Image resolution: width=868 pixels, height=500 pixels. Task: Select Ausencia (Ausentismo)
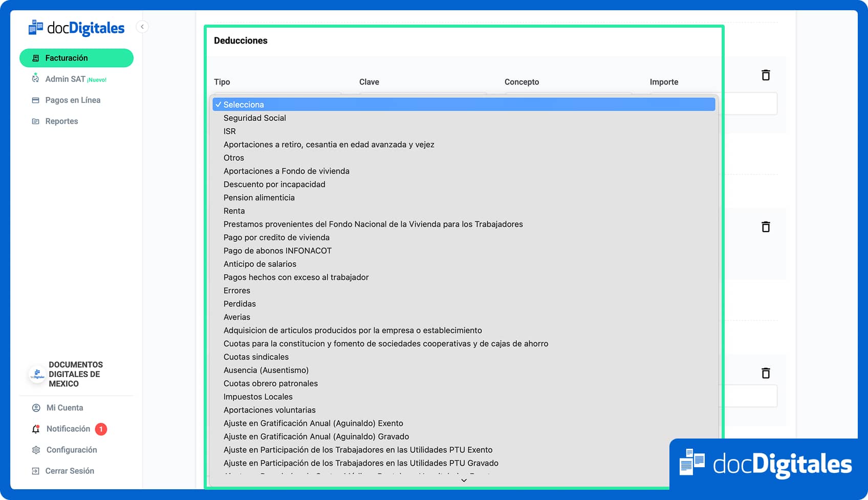click(464, 371)
